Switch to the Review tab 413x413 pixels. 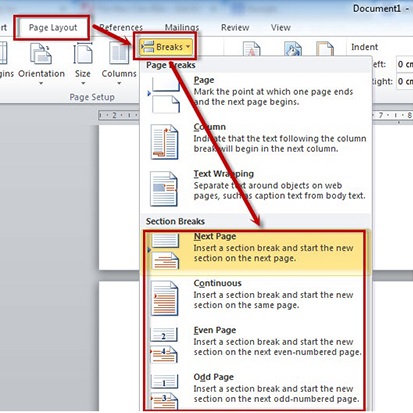click(x=235, y=28)
